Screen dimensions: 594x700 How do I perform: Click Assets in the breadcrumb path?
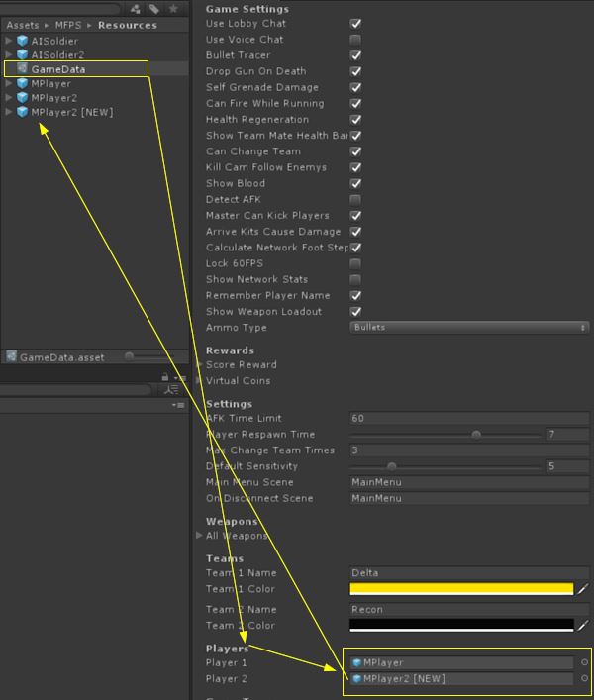click(x=22, y=25)
